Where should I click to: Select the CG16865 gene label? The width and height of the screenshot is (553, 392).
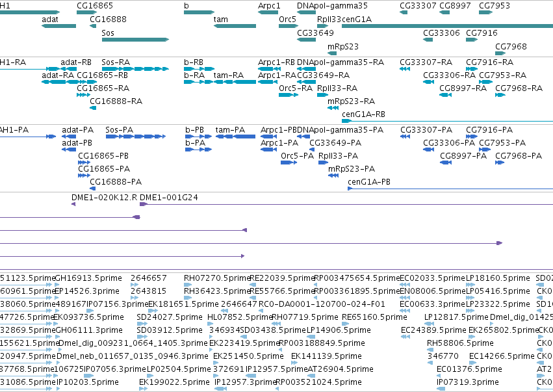(95, 6)
